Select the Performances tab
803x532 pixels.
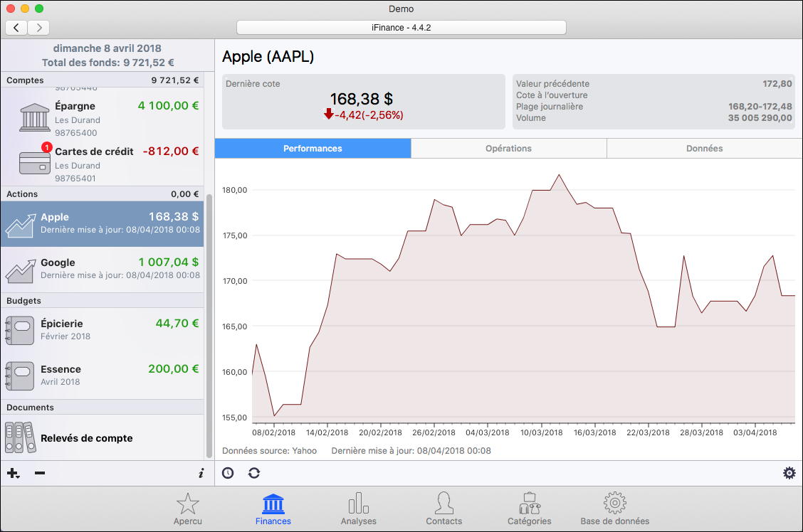click(x=313, y=149)
